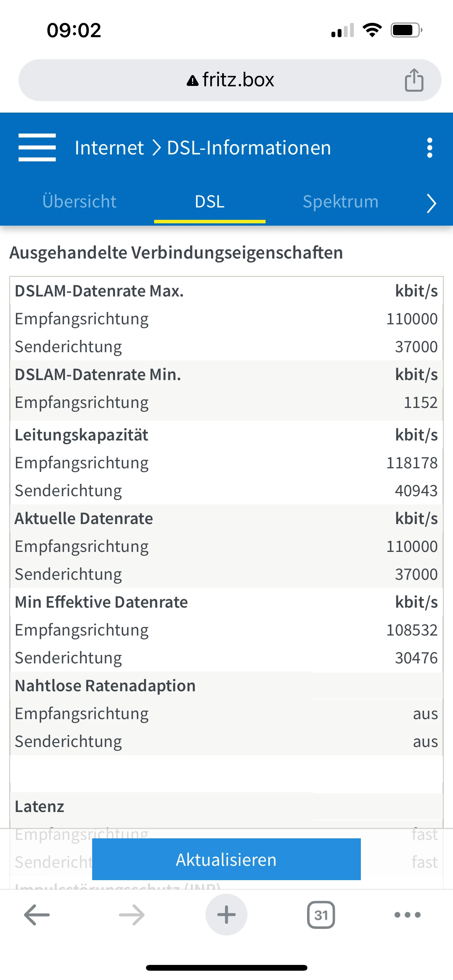Open the tab switcher showing 31 tabs
Screen dimensions: 453x980
coord(321,915)
